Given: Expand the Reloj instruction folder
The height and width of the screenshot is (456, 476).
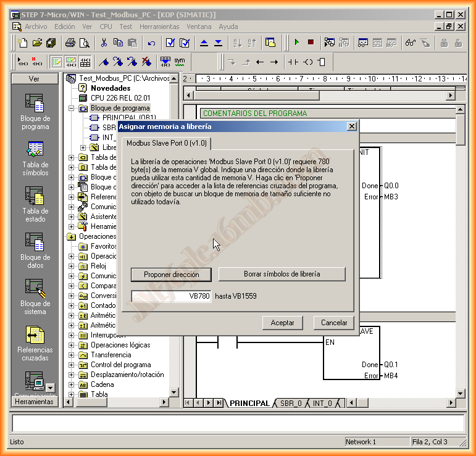Looking at the screenshot, I should tap(72, 266).
